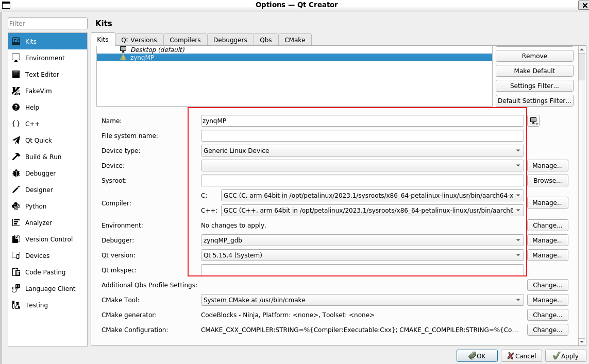Click the Testing flask icon
The image size is (589, 364).
16,305
